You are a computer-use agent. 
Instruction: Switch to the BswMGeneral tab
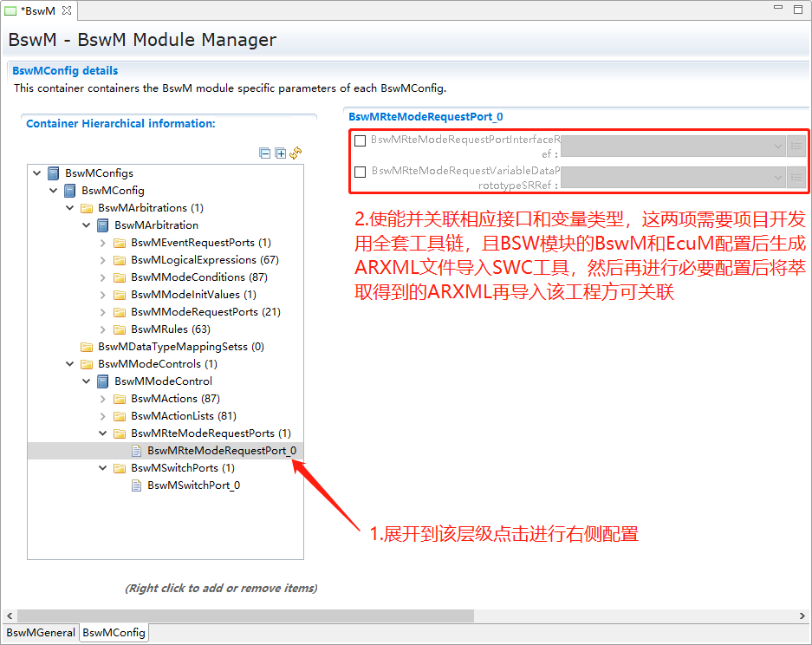[40, 633]
